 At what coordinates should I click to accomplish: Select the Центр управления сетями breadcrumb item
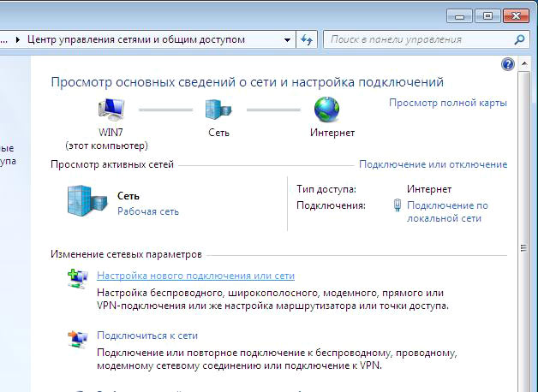[x=136, y=39]
